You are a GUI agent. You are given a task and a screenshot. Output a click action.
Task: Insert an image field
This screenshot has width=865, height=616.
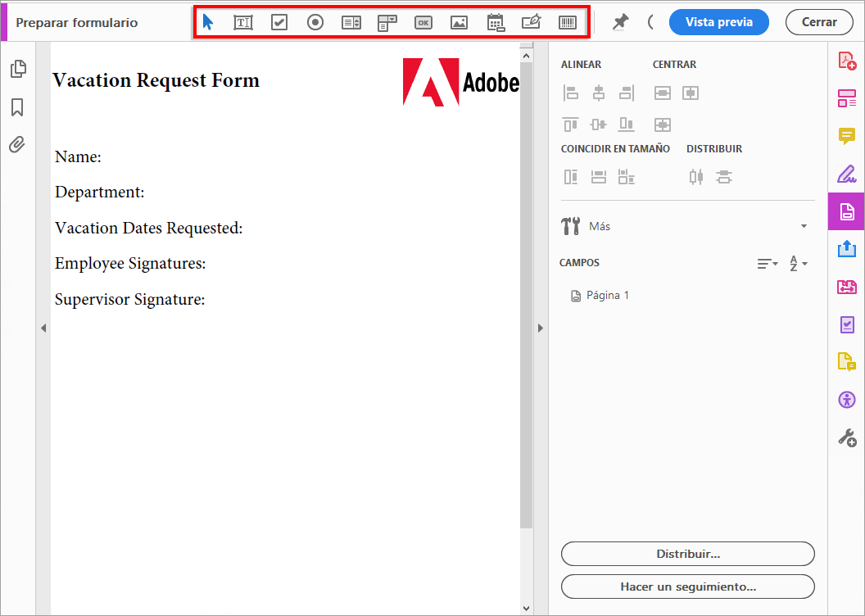[459, 22]
